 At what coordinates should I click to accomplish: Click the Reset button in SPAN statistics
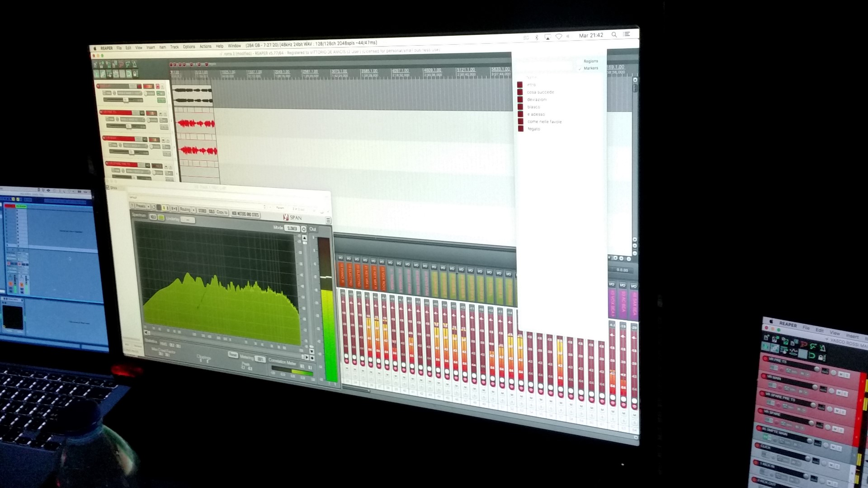click(232, 355)
